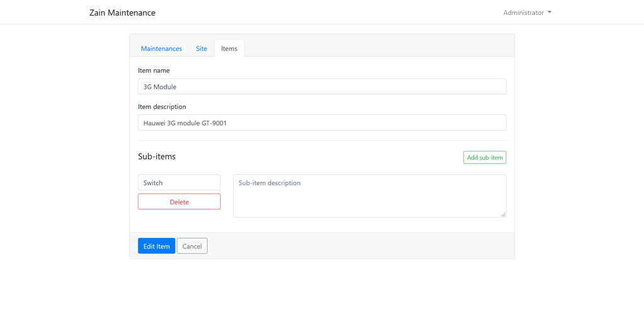Image resolution: width=644 pixels, height=319 pixels.
Task: Click the Edit Item button
Action: click(x=157, y=246)
